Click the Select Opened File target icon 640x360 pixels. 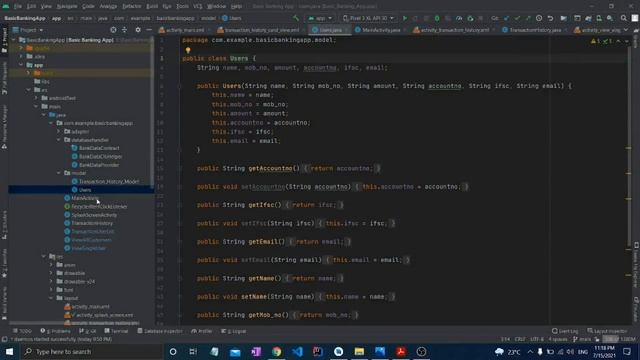[113, 30]
